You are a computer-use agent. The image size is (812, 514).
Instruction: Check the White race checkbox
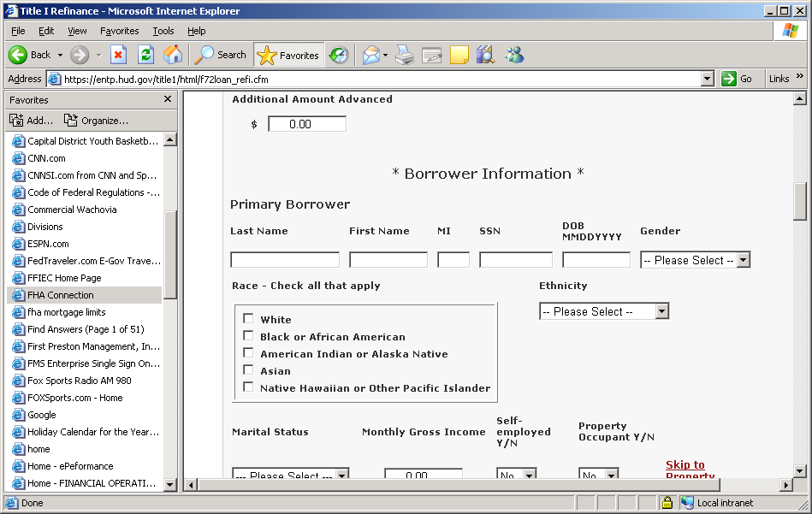(x=248, y=319)
